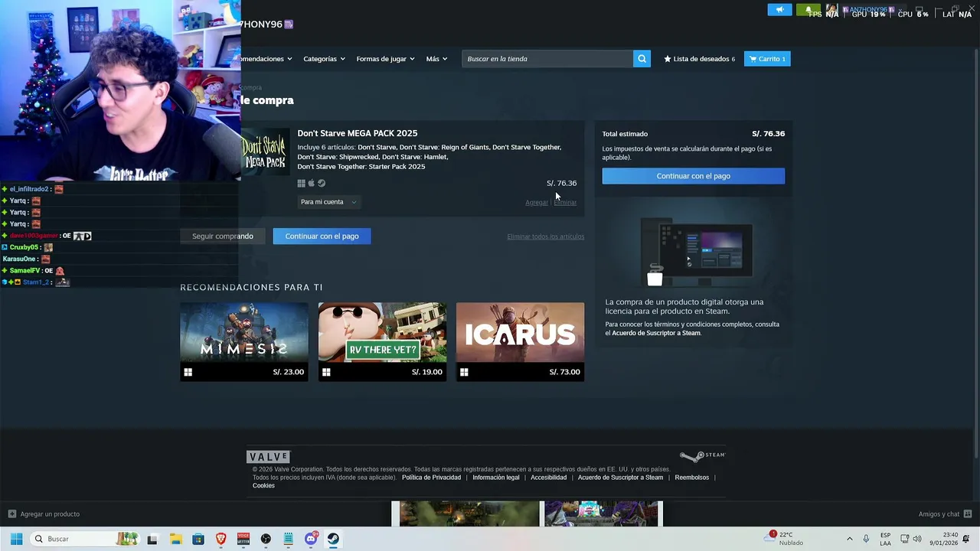This screenshot has height=551, width=980.
Task: Open the Para mi cuenta dropdown
Action: pos(328,202)
